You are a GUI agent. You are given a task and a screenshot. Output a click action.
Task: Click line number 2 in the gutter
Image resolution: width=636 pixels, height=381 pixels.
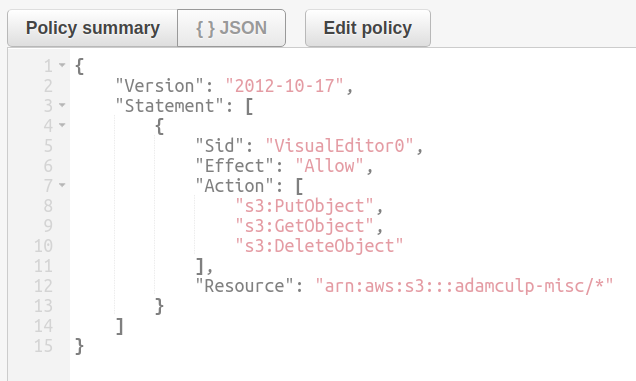48,86
